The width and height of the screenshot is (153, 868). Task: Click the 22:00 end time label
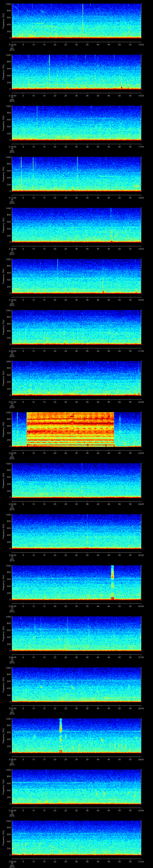(x=141, y=402)
